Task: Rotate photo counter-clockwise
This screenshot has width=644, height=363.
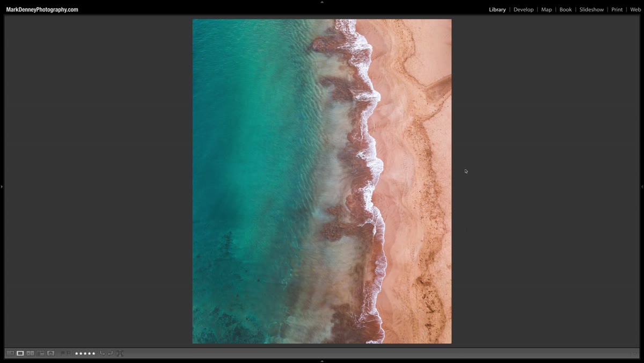Action: (102, 353)
